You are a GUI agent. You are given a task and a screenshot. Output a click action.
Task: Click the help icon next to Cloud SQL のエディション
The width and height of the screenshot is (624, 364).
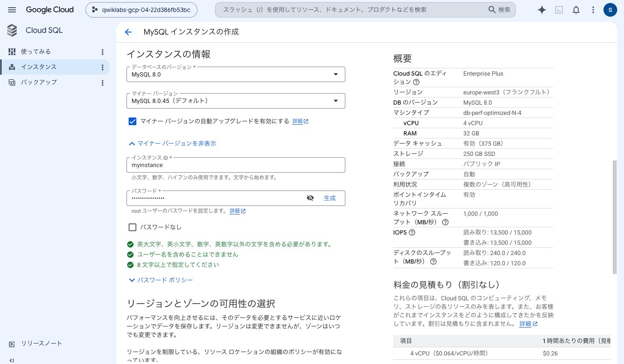[x=416, y=82]
